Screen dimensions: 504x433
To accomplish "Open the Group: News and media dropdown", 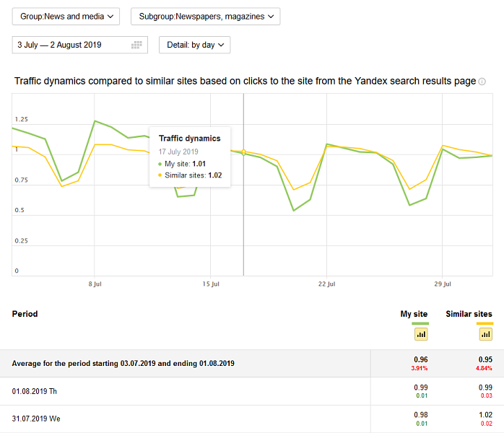I will [66, 17].
